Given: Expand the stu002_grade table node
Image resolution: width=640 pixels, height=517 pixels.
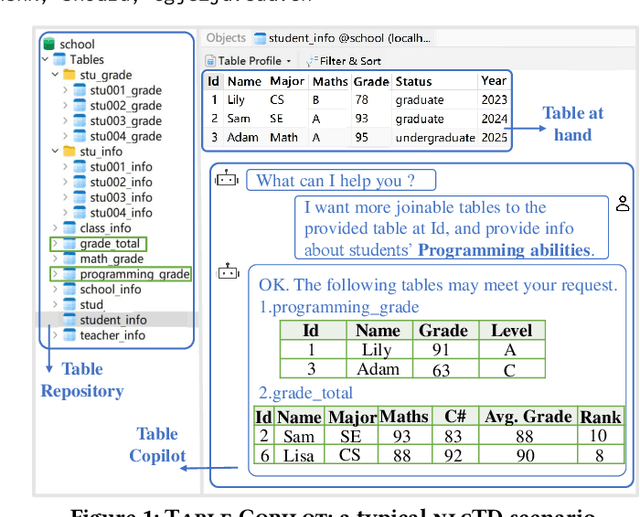Looking at the screenshot, I should tap(65, 105).
